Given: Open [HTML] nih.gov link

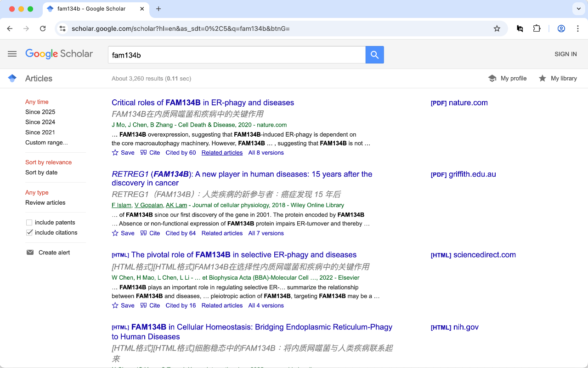Looking at the screenshot, I should click(454, 327).
